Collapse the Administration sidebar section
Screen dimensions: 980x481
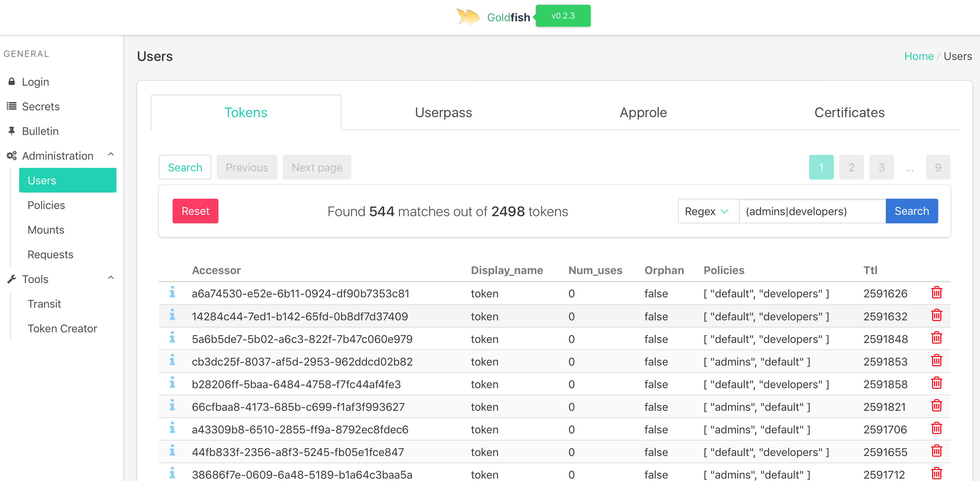point(111,155)
